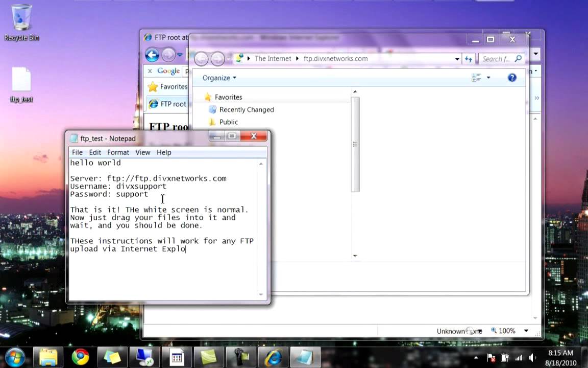Click ftp.divxnetworks.com breadcrumb segment

pyautogui.click(x=336, y=59)
